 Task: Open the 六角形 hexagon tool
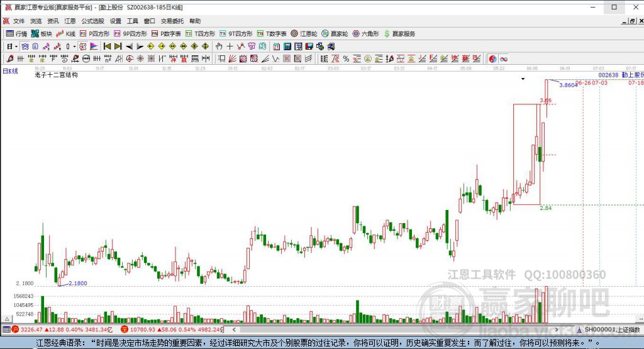point(365,34)
